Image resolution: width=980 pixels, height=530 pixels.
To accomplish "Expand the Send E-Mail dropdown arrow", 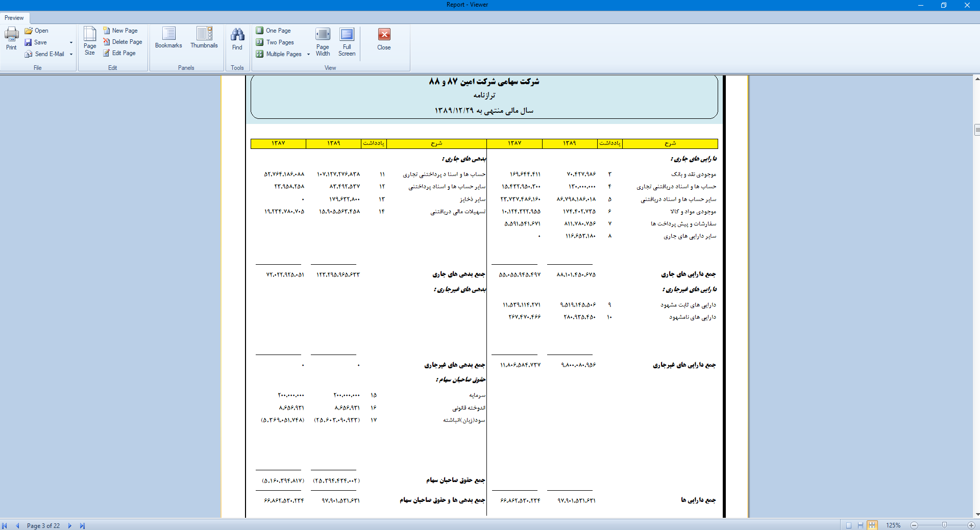I will pos(71,54).
